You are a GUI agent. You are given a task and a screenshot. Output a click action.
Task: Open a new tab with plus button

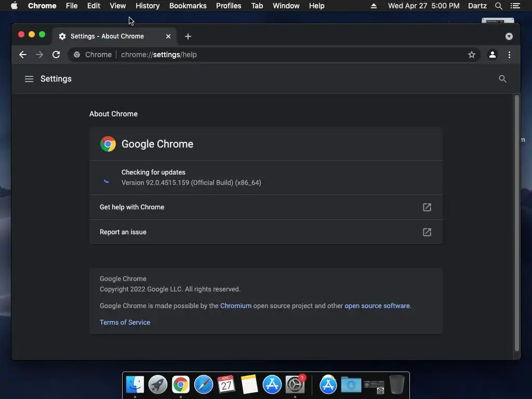(x=188, y=36)
